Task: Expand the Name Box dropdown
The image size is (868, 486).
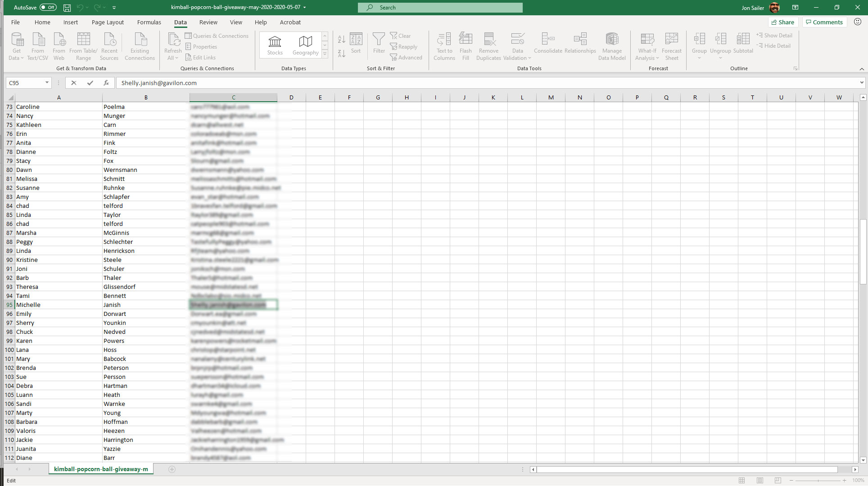Action: (x=47, y=83)
